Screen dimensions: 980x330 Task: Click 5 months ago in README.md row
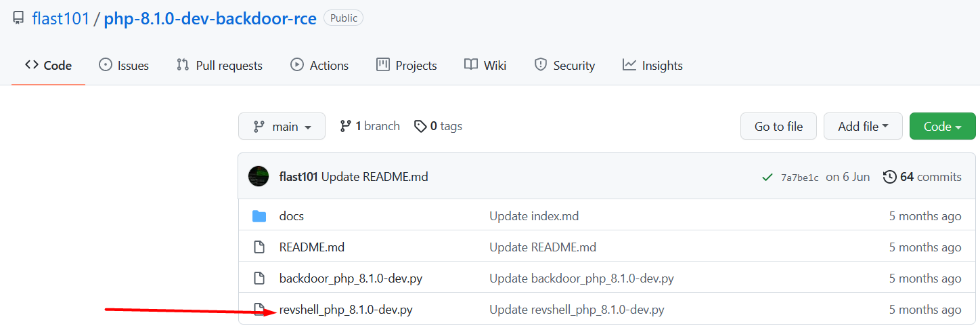click(925, 247)
